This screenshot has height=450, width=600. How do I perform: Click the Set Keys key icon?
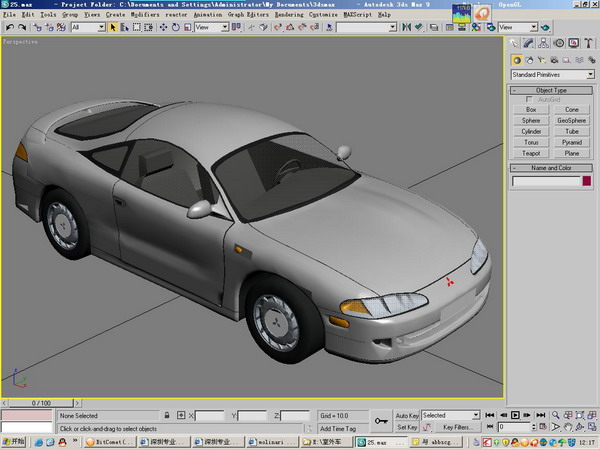point(380,421)
